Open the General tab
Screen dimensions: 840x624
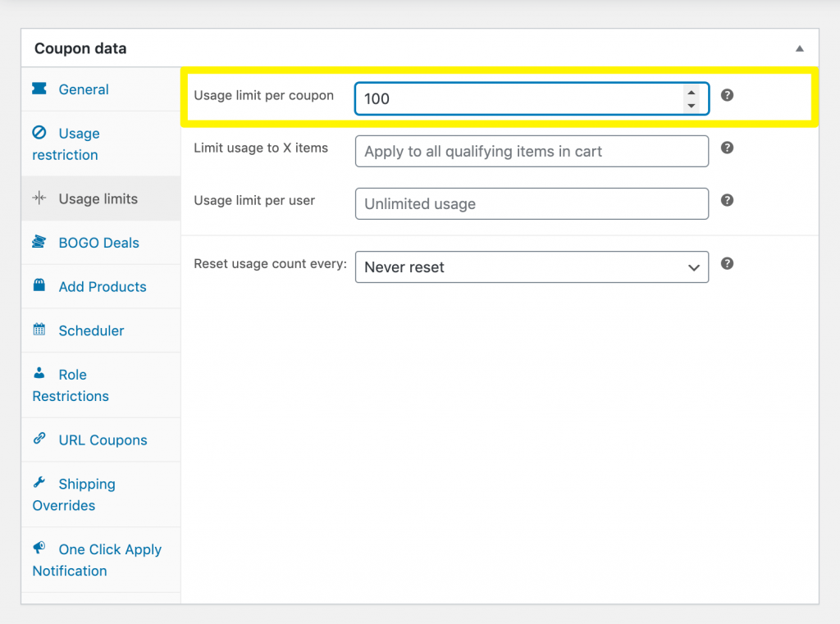pyautogui.click(x=101, y=89)
